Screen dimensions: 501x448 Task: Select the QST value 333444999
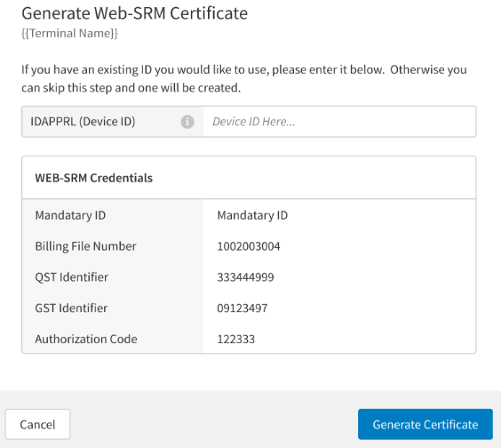(x=245, y=277)
